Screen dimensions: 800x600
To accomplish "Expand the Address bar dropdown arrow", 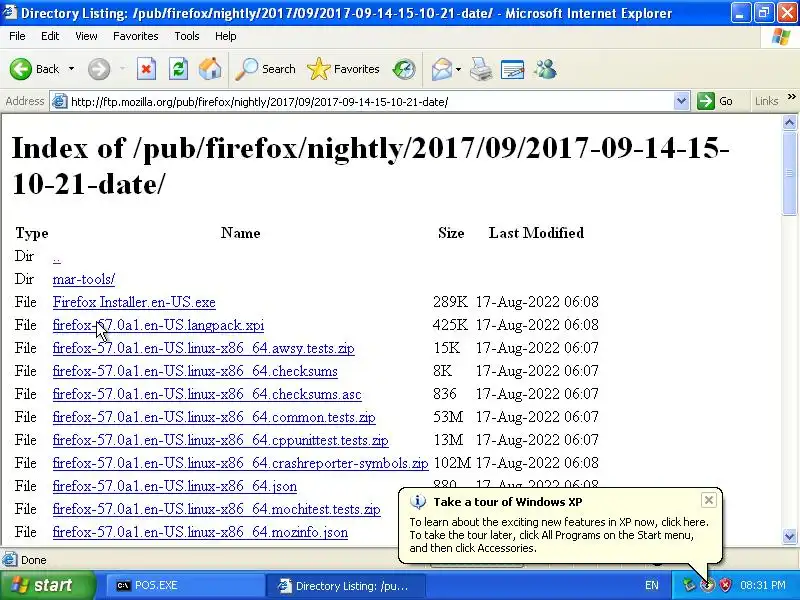I will (681, 101).
